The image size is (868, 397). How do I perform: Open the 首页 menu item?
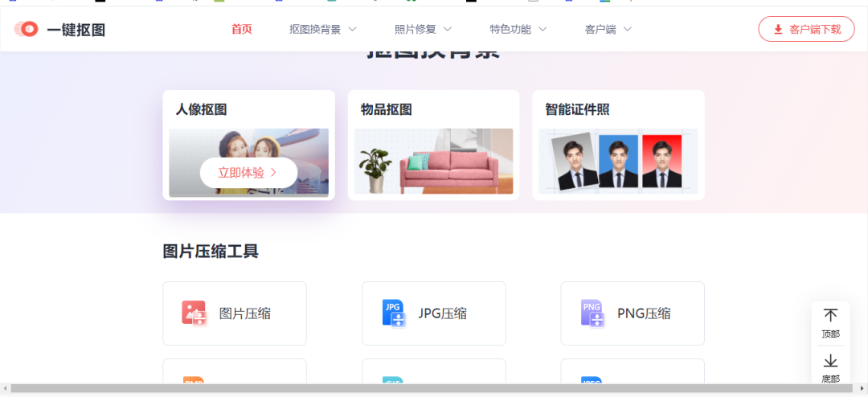click(242, 30)
